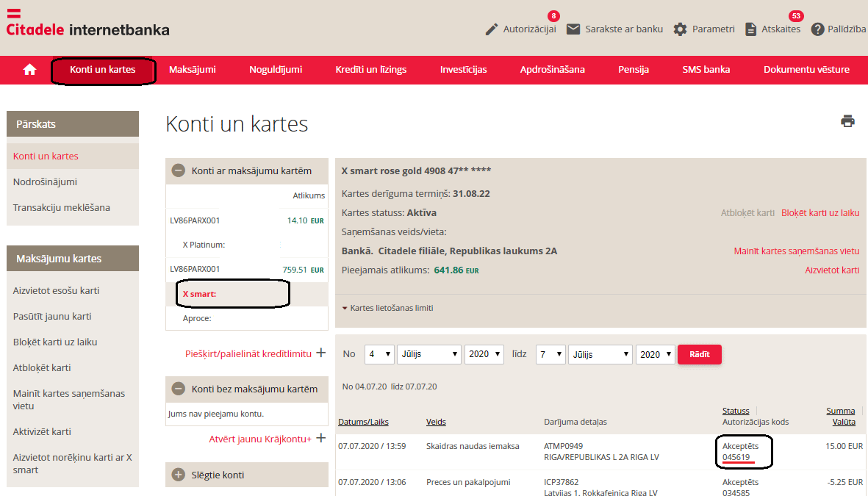Open the start day dropdown showing 4

(x=379, y=354)
